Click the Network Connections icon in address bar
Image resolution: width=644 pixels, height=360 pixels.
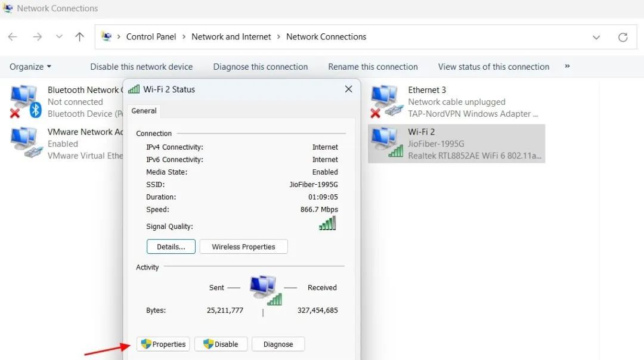(x=106, y=36)
